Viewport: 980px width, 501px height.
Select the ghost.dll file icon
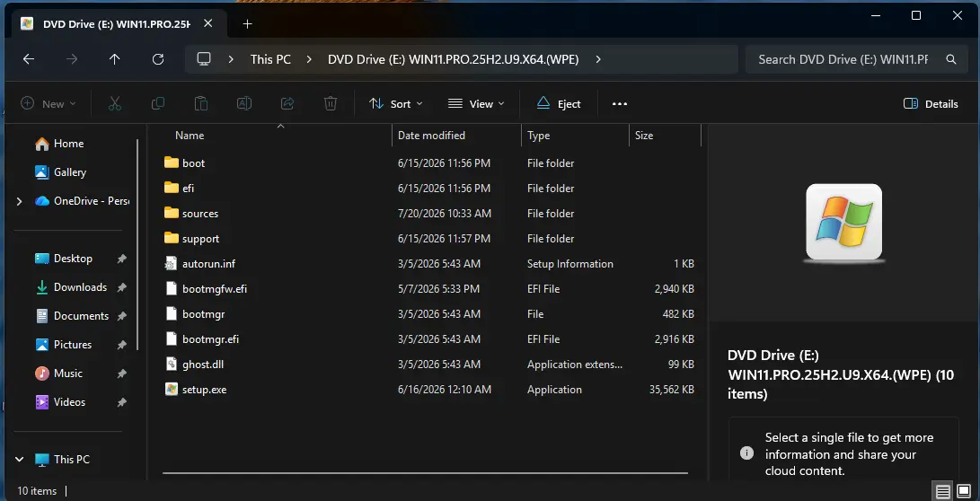[x=172, y=365]
